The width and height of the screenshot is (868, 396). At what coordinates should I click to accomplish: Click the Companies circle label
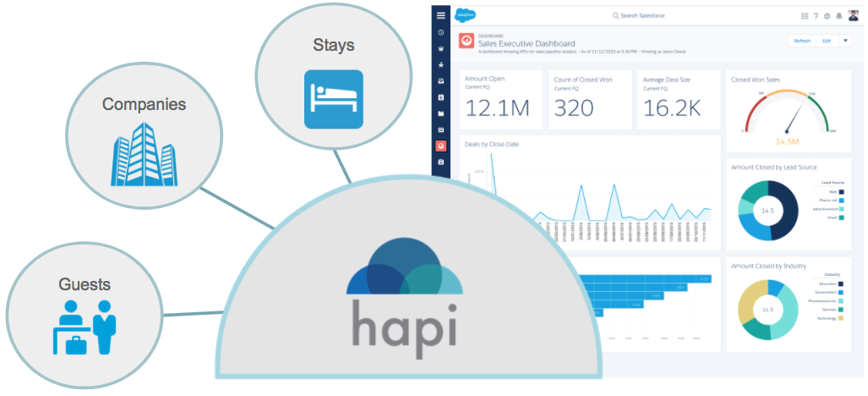point(144,104)
